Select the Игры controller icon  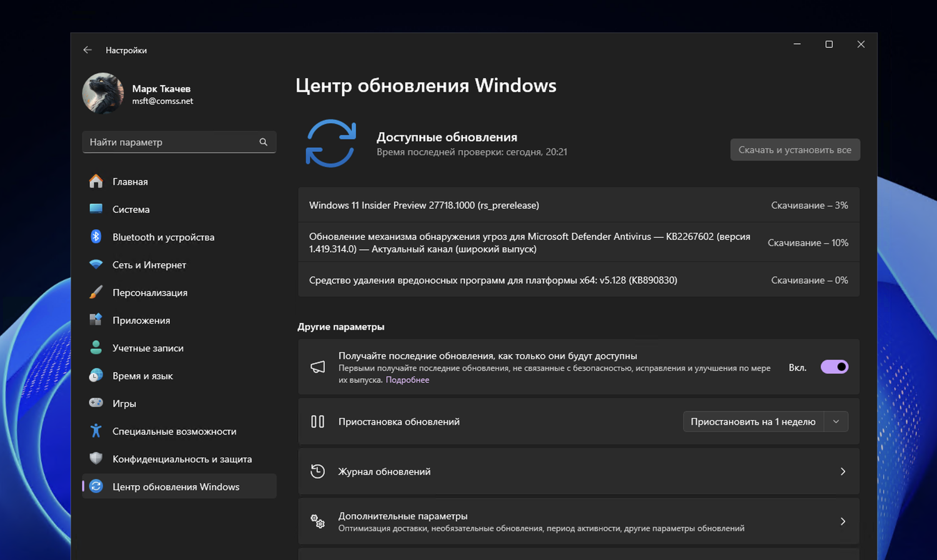[x=96, y=403]
